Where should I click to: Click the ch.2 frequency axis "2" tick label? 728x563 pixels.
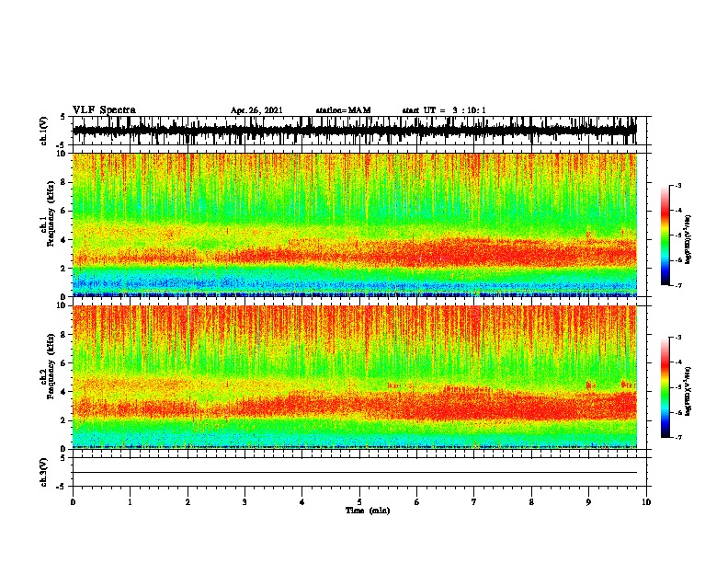(x=64, y=420)
